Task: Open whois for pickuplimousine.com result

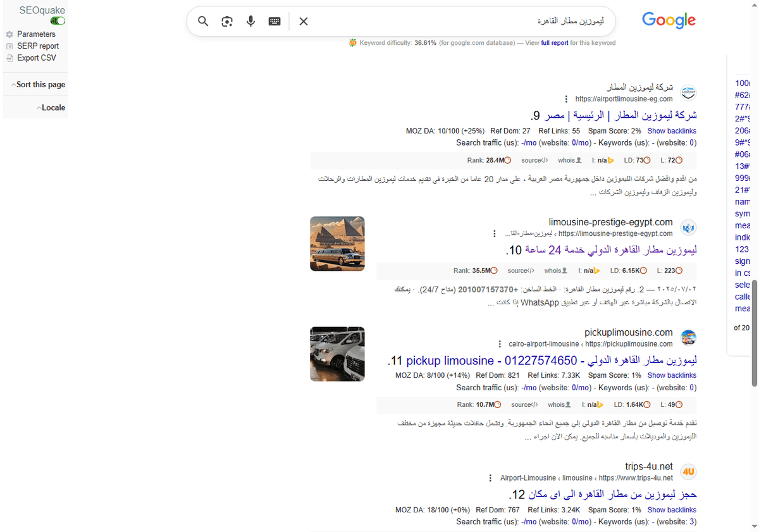Action: coord(560,405)
